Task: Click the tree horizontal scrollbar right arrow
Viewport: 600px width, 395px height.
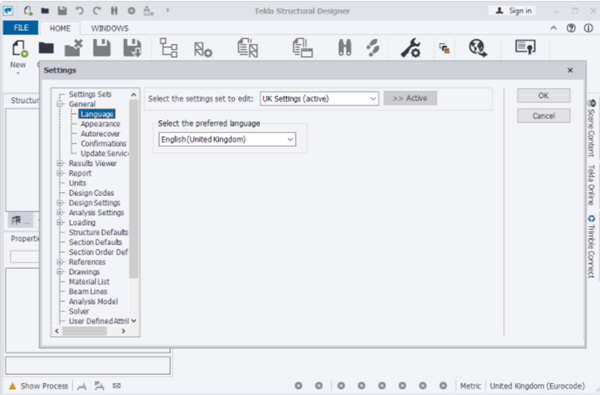Action: (x=123, y=331)
